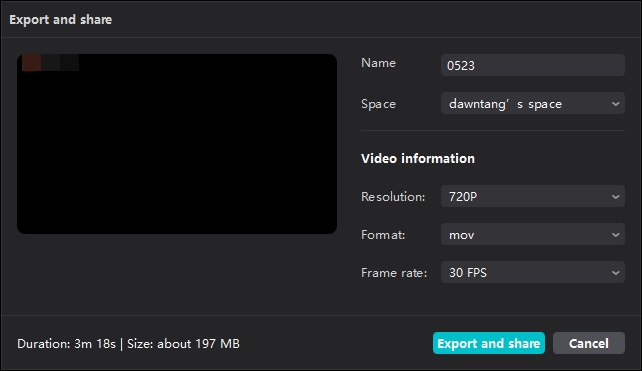Click the Name label
642x371 pixels.
[378, 63]
